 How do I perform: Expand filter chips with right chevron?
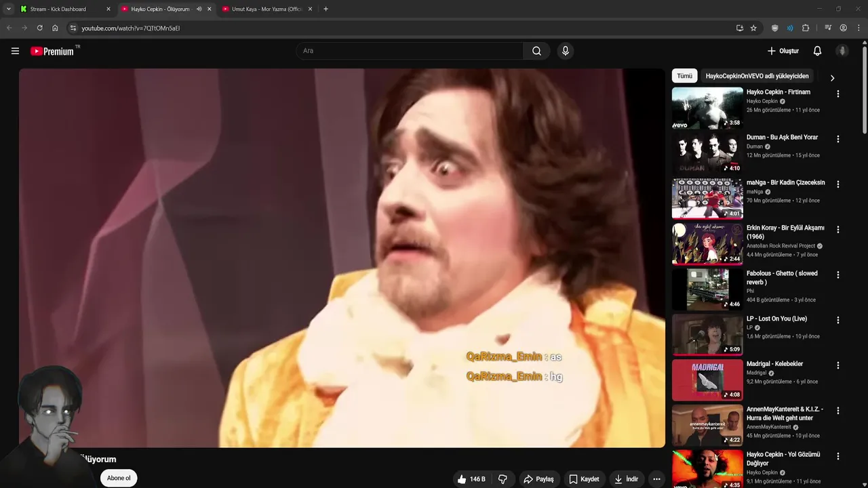point(832,77)
